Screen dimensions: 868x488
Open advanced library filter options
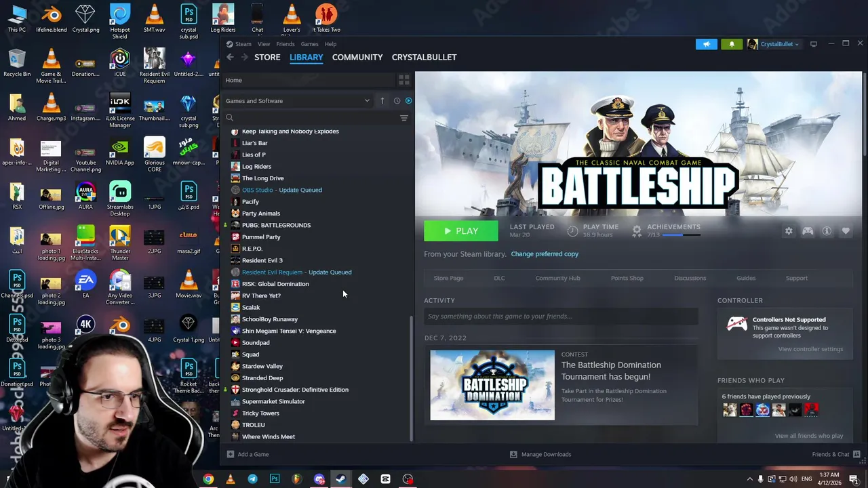[x=404, y=118]
